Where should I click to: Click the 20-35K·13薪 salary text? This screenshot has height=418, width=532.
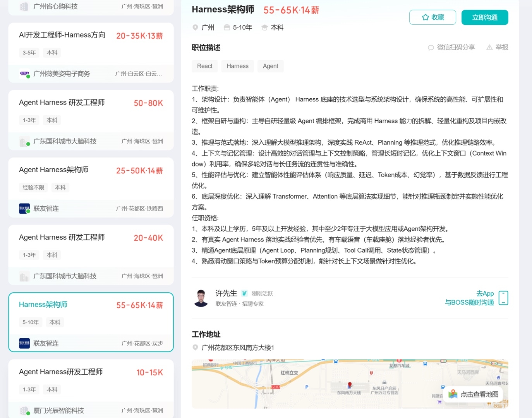coord(139,36)
